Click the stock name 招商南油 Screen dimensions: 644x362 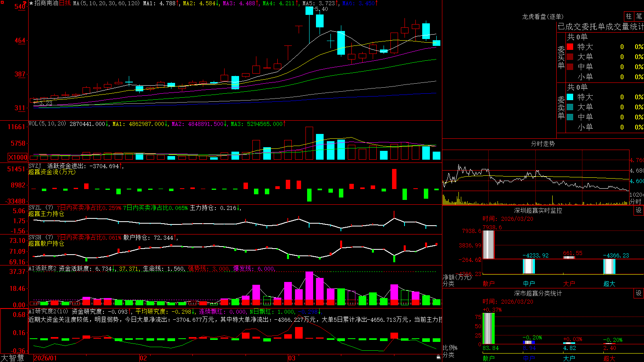click(x=46, y=3)
